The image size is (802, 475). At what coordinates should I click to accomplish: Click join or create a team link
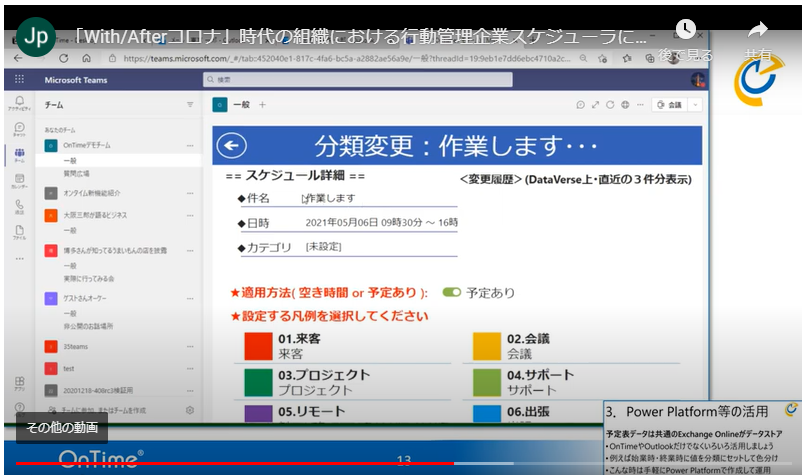point(104,410)
